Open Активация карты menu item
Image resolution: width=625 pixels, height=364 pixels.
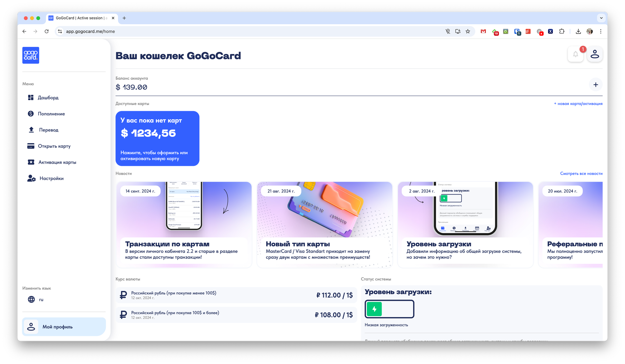pyautogui.click(x=57, y=162)
